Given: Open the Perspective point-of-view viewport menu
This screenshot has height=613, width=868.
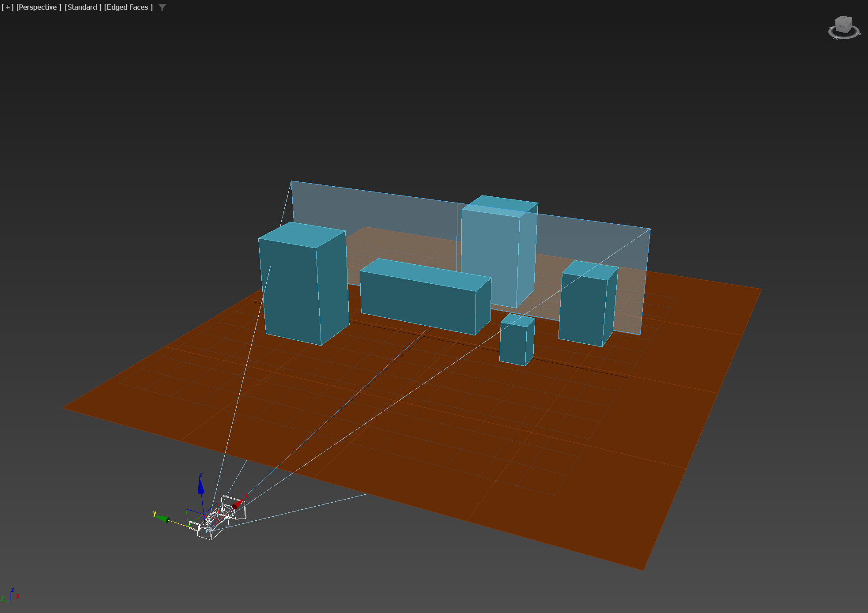Looking at the screenshot, I should pyautogui.click(x=38, y=7).
